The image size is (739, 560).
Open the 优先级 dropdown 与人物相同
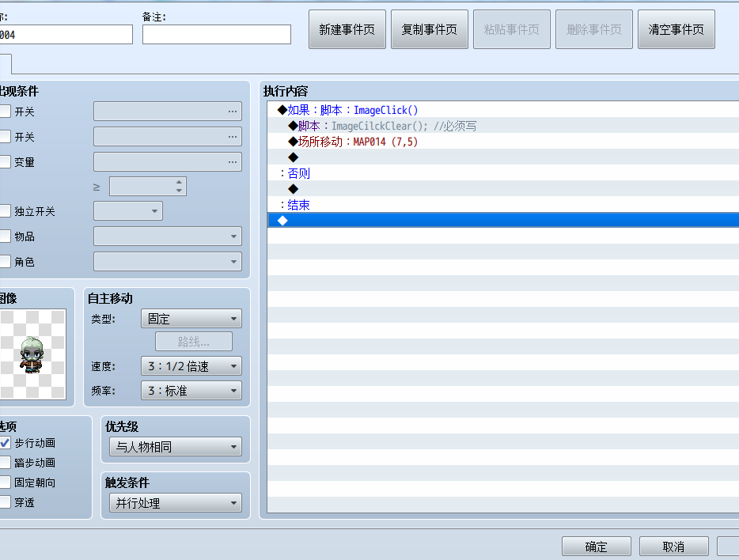176,446
